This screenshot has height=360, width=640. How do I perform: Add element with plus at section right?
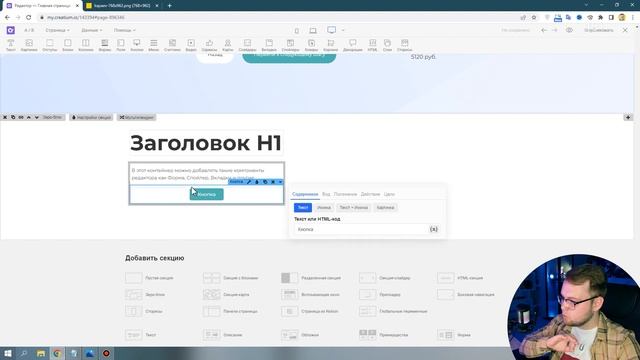point(628,118)
